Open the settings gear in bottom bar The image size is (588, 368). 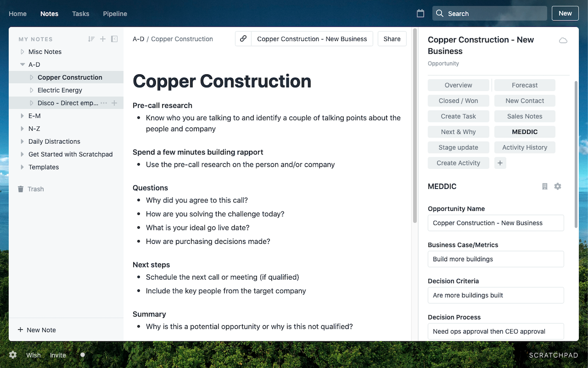[13, 355]
